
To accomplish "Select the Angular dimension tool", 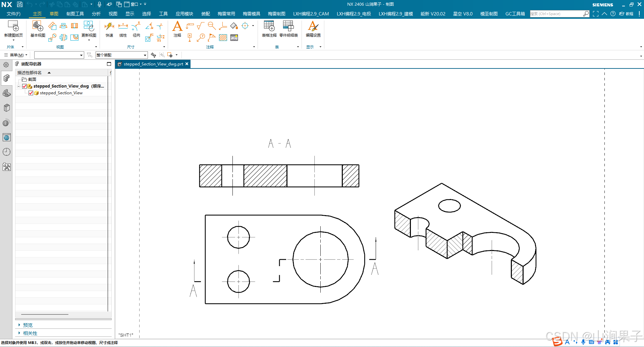I will click(x=150, y=26).
